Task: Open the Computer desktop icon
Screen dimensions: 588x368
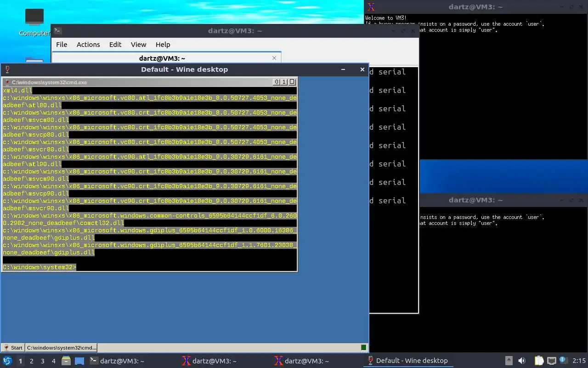Action: click(x=34, y=22)
